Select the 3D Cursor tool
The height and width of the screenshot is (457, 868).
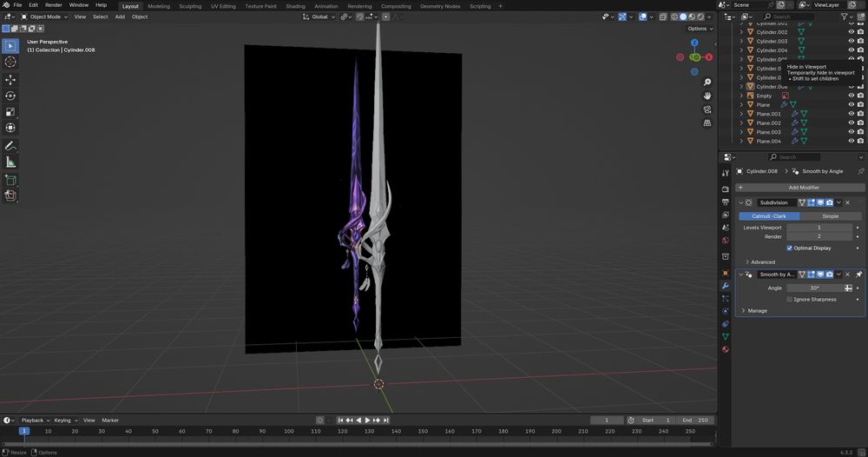[x=10, y=62]
